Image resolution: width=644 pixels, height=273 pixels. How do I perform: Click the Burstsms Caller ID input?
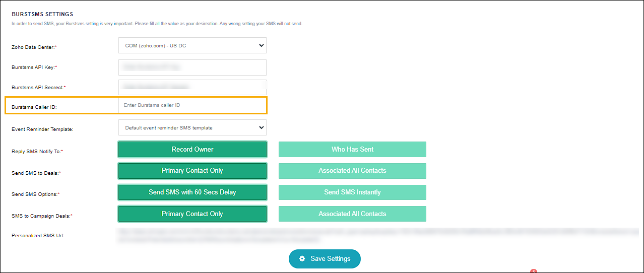[x=192, y=105]
